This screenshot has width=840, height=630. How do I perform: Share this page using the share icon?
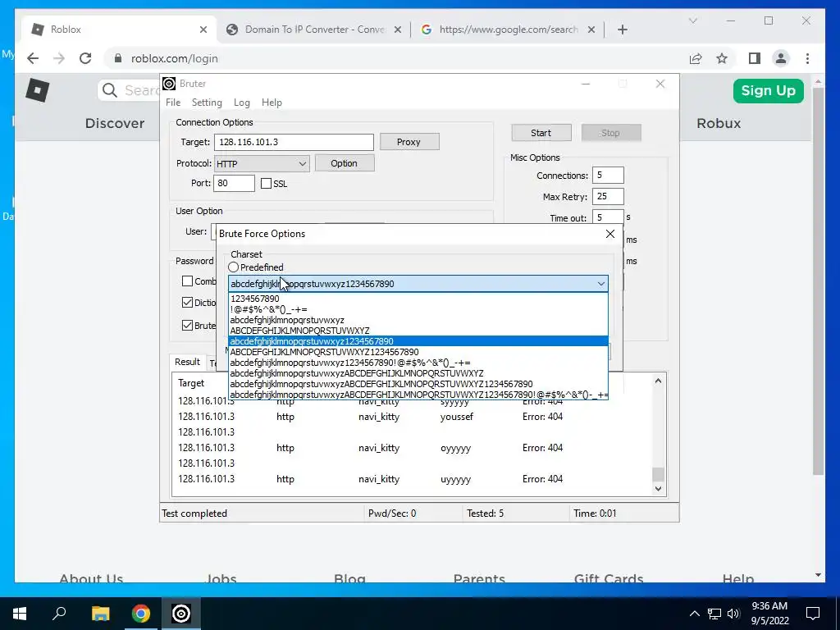[696, 58]
